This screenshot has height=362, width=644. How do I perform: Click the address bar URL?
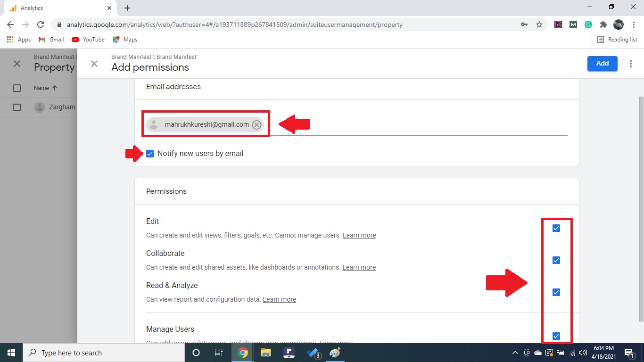coord(235,25)
